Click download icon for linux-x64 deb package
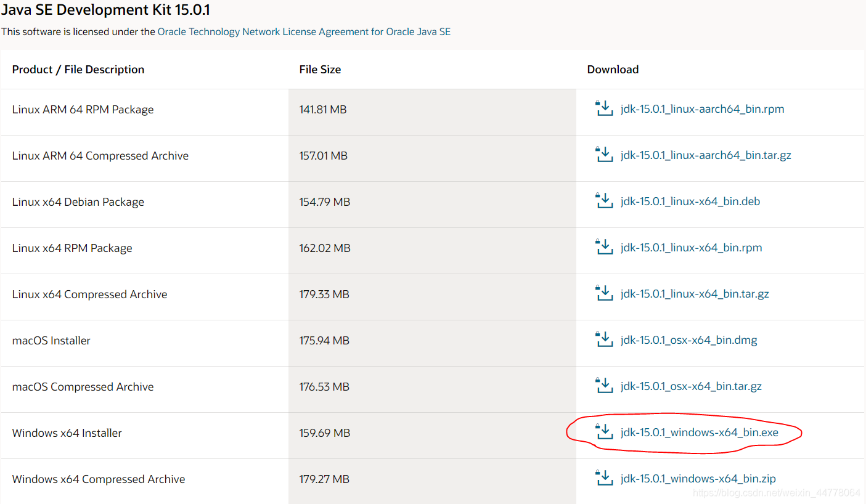Viewport: 866px width, 504px height. [x=604, y=201]
